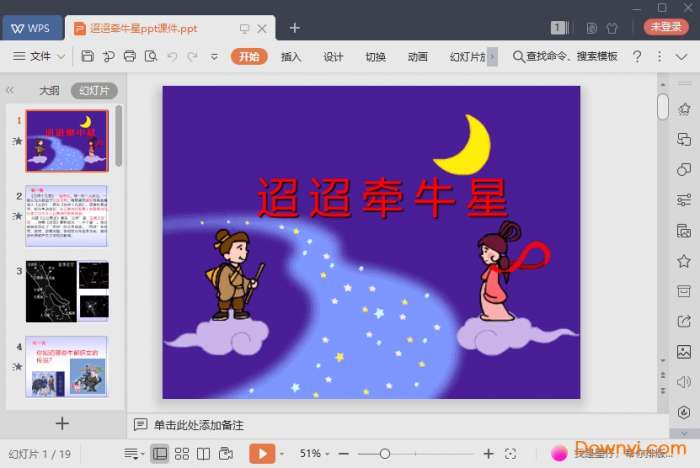
Task: Click the 未登录 login button
Action: click(x=666, y=27)
